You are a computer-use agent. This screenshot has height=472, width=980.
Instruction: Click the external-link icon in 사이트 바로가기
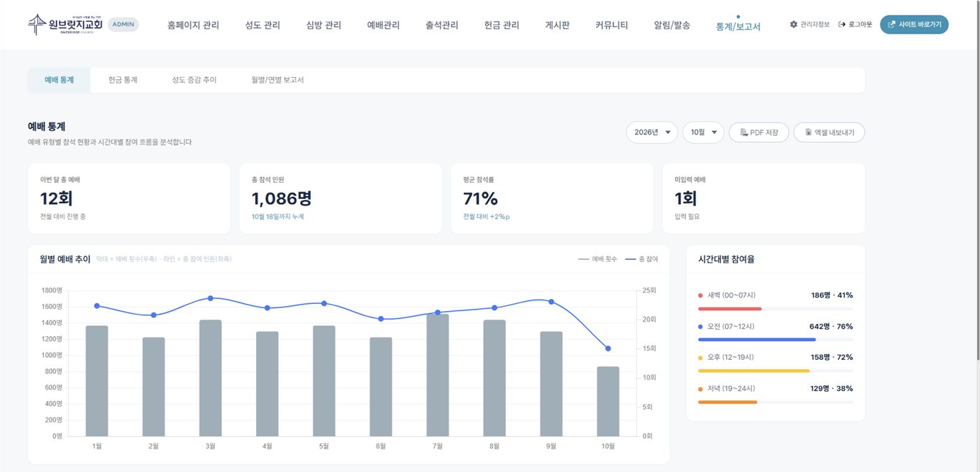[x=891, y=25]
